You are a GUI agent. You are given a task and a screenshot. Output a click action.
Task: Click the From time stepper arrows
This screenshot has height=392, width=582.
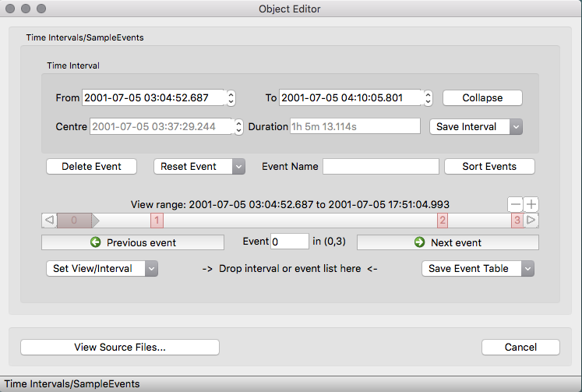click(231, 98)
